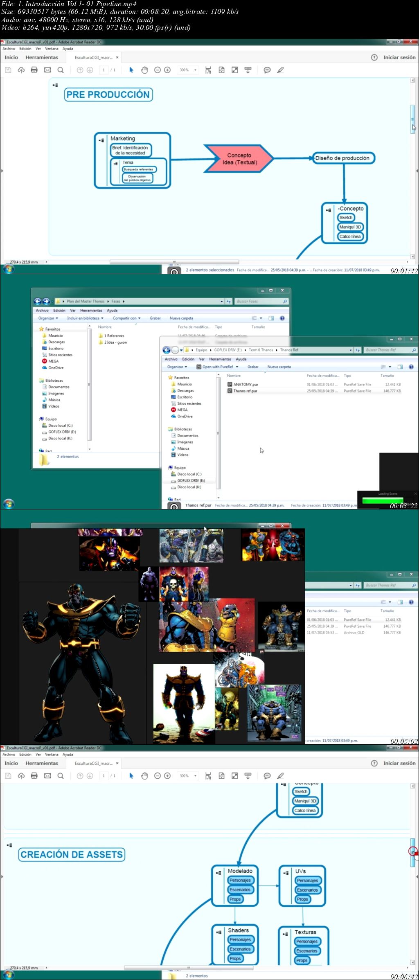The height and width of the screenshot is (980, 419).
Task: Refresh icon beside Buscar Fases field
Action: [229, 301]
